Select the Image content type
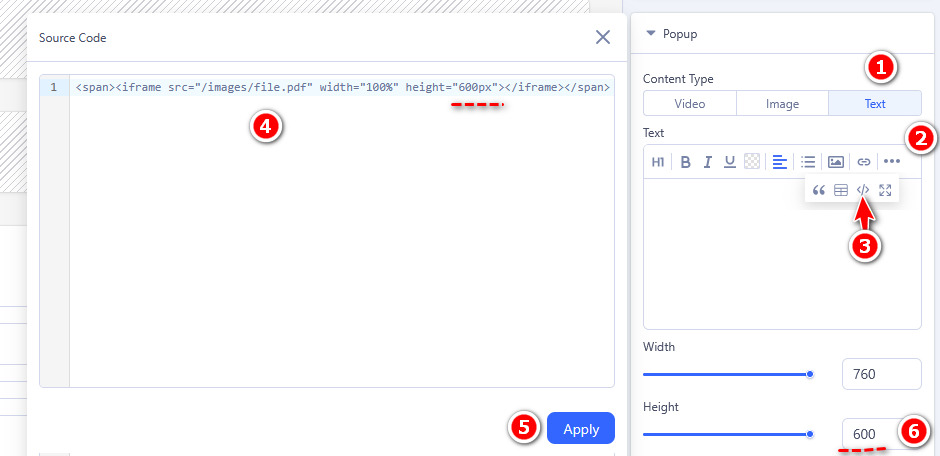Image resolution: width=940 pixels, height=456 pixels. click(782, 103)
